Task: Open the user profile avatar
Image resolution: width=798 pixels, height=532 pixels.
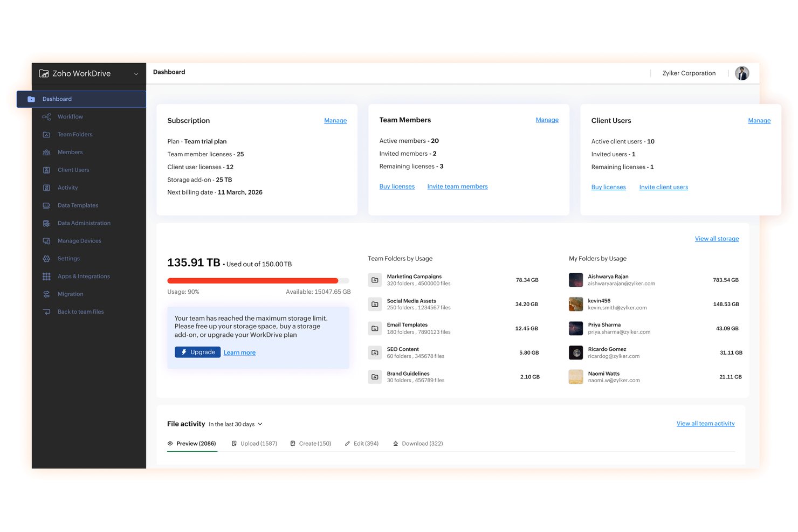Action: tap(742, 73)
